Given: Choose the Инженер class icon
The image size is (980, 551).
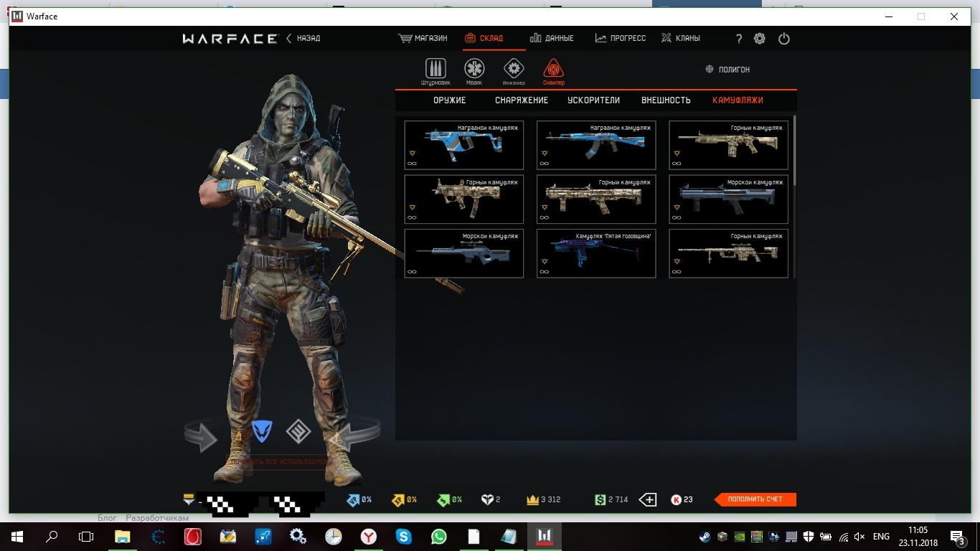Looking at the screenshot, I should [514, 70].
